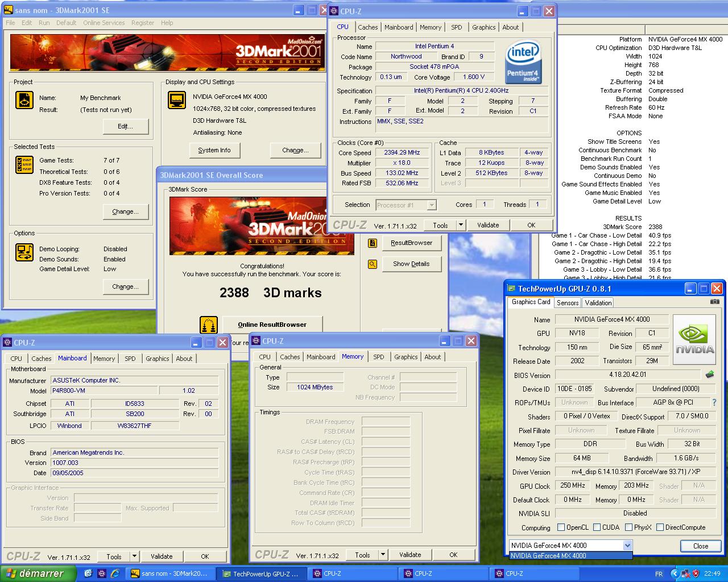The width and height of the screenshot is (728, 582).
Task: Toggle the CUDA checkbox in GPU-Z
Action: (x=597, y=527)
